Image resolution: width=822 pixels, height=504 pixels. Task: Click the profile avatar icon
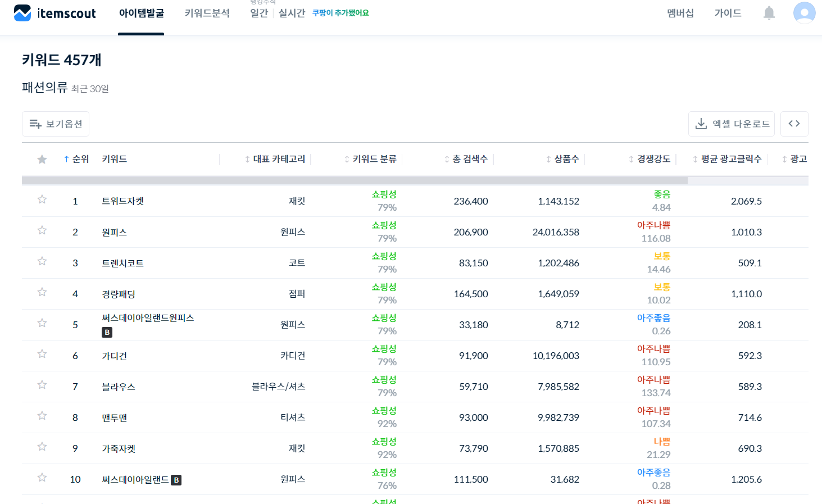pyautogui.click(x=804, y=12)
